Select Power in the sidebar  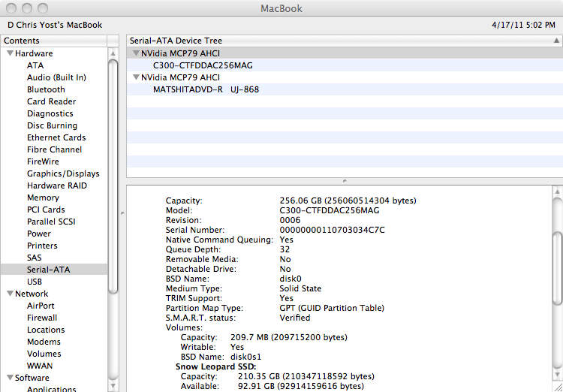(39, 234)
